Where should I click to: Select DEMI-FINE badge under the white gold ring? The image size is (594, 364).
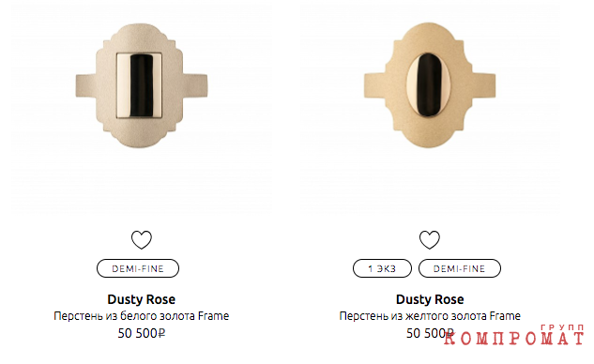tap(138, 268)
